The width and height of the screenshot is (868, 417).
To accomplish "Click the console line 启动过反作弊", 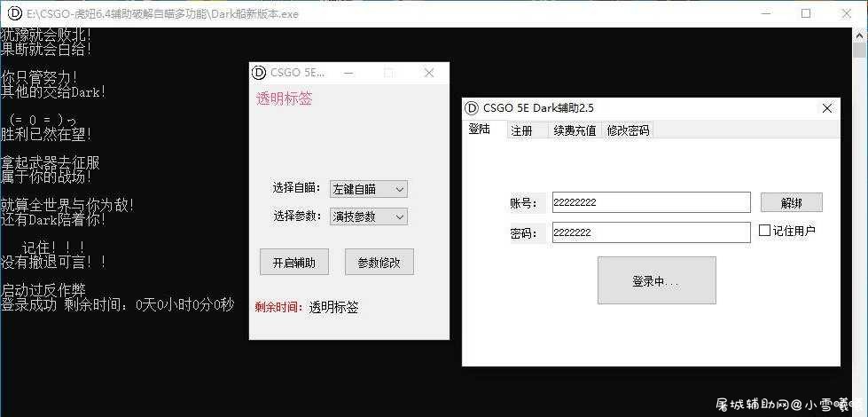I will point(43,290).
